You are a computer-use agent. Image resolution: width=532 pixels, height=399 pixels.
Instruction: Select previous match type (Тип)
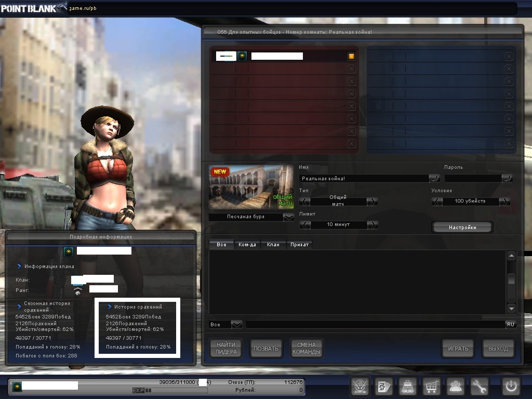pos(304,202)
